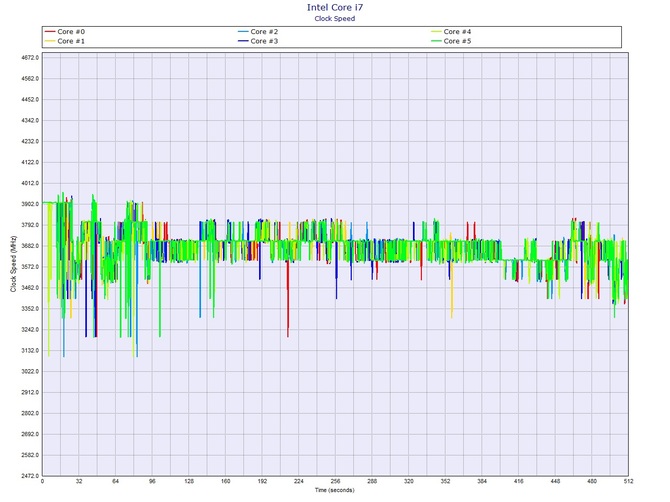This screenshot has width=670, height=502.
Task: Click the 128 tick on time axis
Action: (x=189, y=481)
